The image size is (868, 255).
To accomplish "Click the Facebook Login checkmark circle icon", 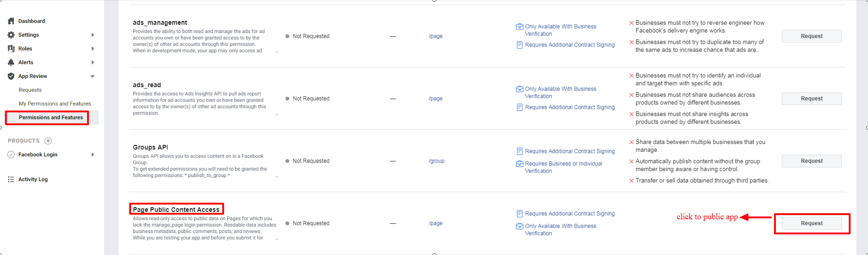I will tap(11, 155).
